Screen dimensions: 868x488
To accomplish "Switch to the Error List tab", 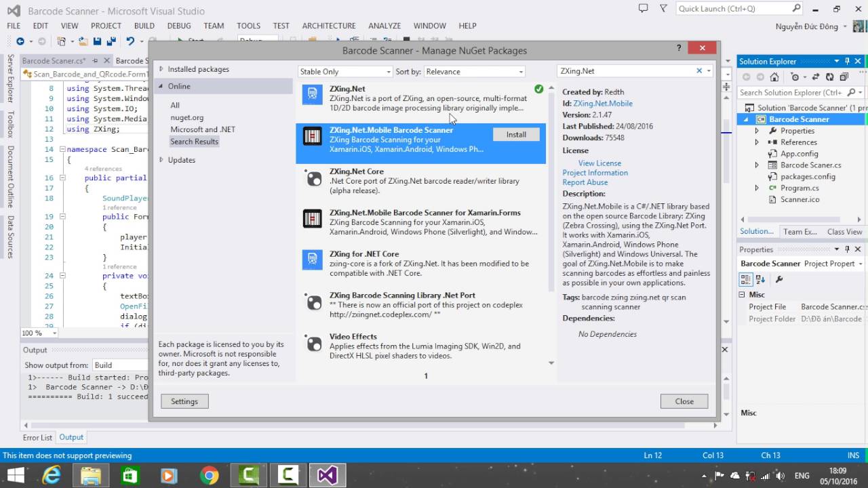I will coord(37,438).
